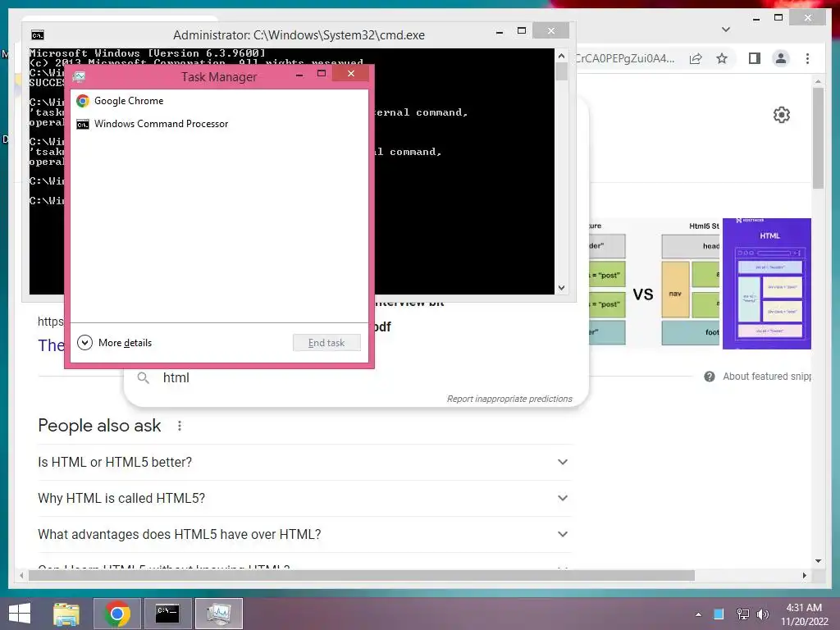This screenshot has height=630, width=840.
Task: Click Chrome page scroll down arrow
Action: point(818,561)
